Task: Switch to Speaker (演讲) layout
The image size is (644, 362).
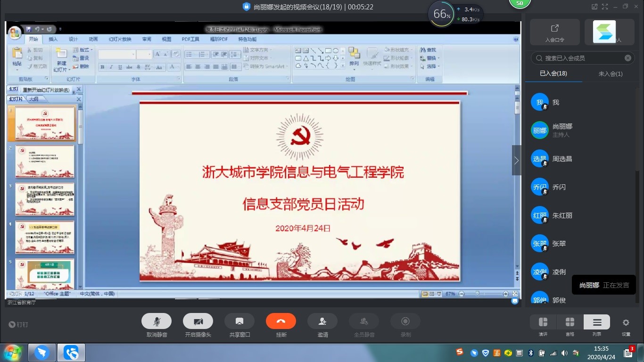Action: point(543,322)
